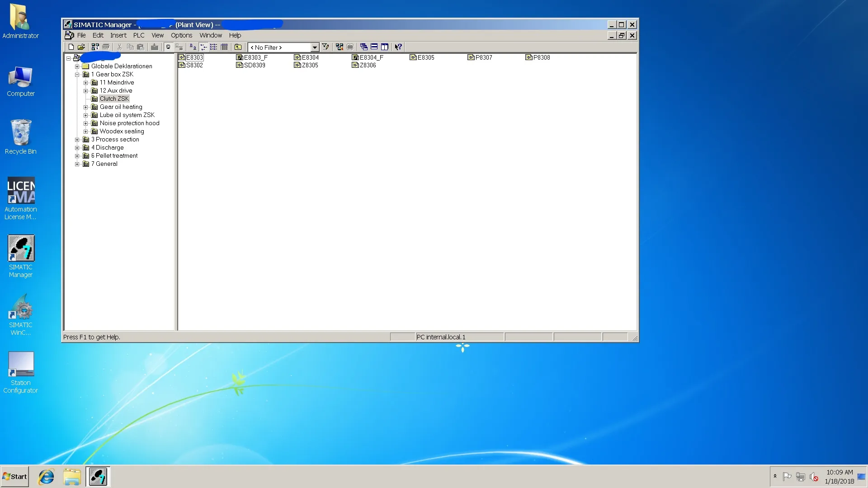
Task: Open the Edit menu
Action: click(x=98, y=35)
